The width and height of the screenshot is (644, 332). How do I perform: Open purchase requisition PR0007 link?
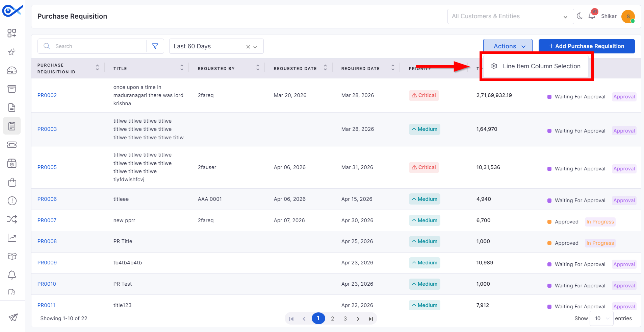[47, 220]
